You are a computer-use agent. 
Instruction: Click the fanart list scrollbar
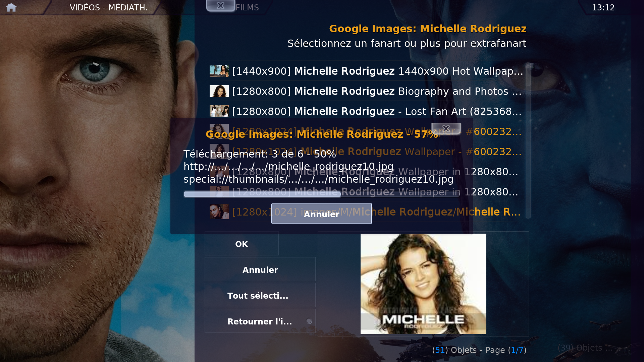(x=528, y=141)
